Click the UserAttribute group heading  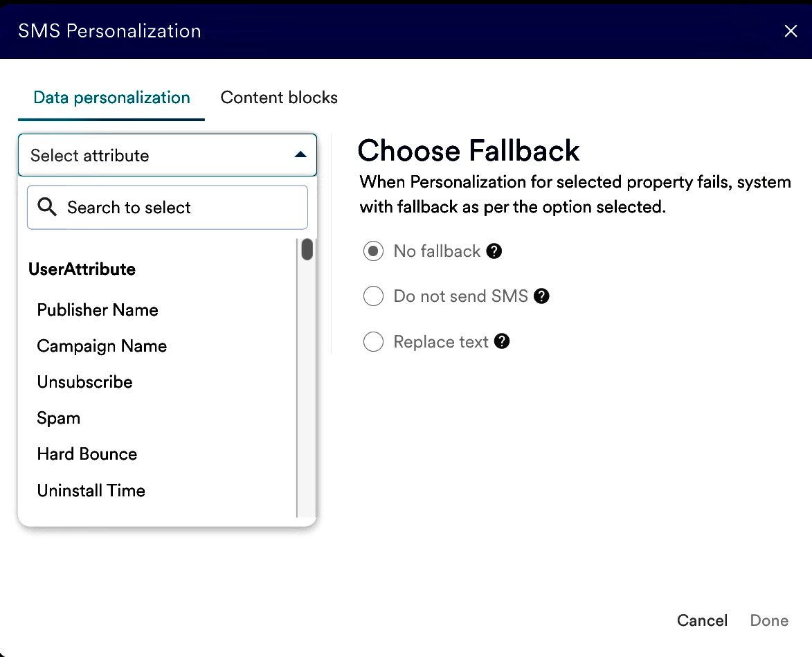click(82, 269)
